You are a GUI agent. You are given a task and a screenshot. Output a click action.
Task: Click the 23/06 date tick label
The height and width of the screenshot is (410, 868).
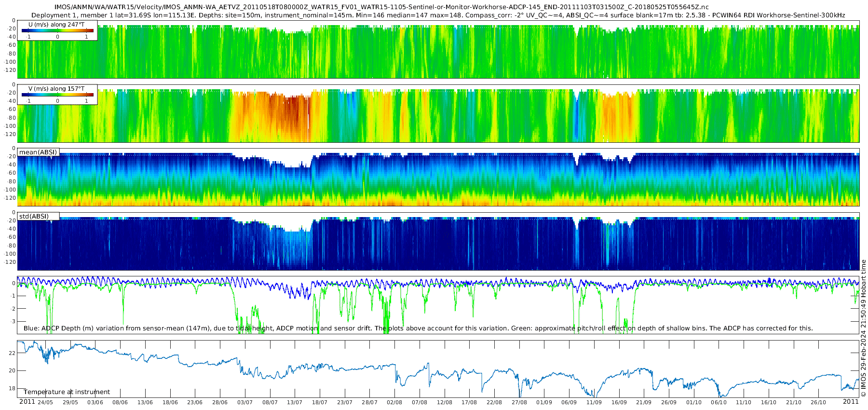[x=195, y=402]
